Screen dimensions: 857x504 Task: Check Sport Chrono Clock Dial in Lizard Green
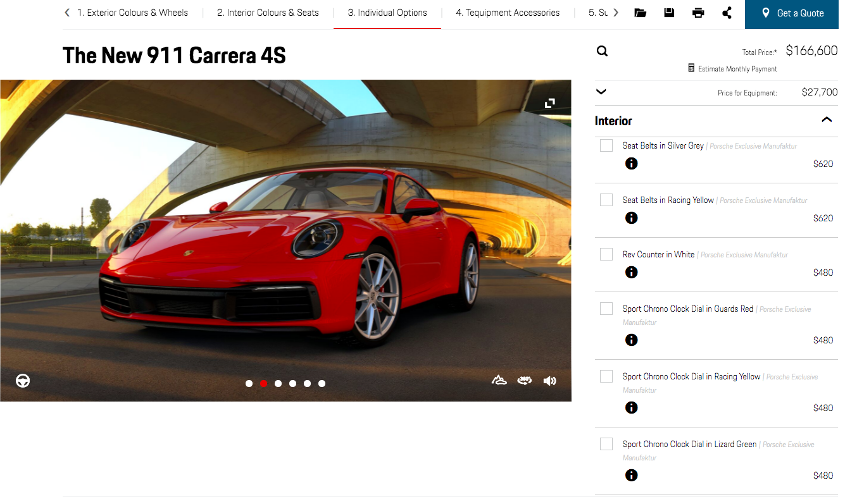[x=606, y=444]
